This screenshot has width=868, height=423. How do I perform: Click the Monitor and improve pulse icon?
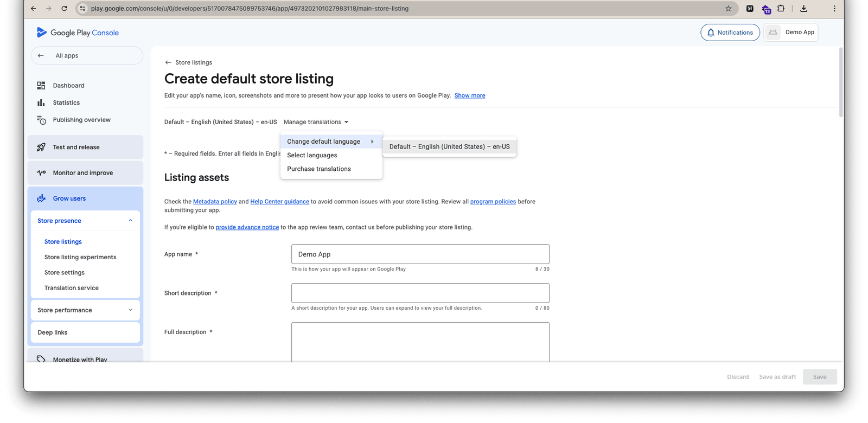[41, 173]
